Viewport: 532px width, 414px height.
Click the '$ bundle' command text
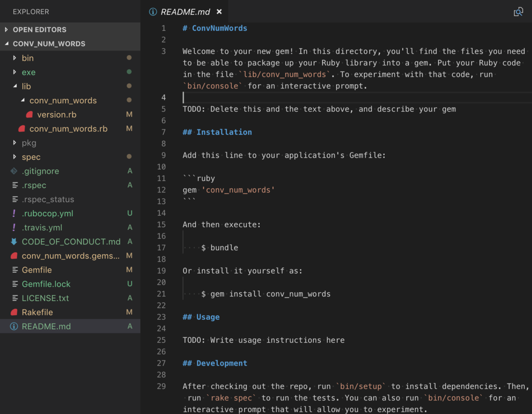tap(220, 248)
